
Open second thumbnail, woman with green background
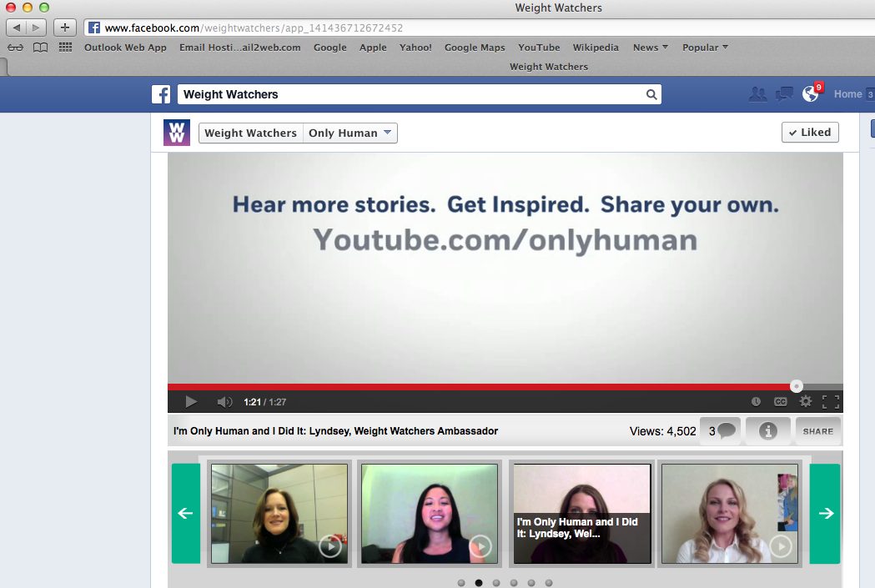coord(429,514)
